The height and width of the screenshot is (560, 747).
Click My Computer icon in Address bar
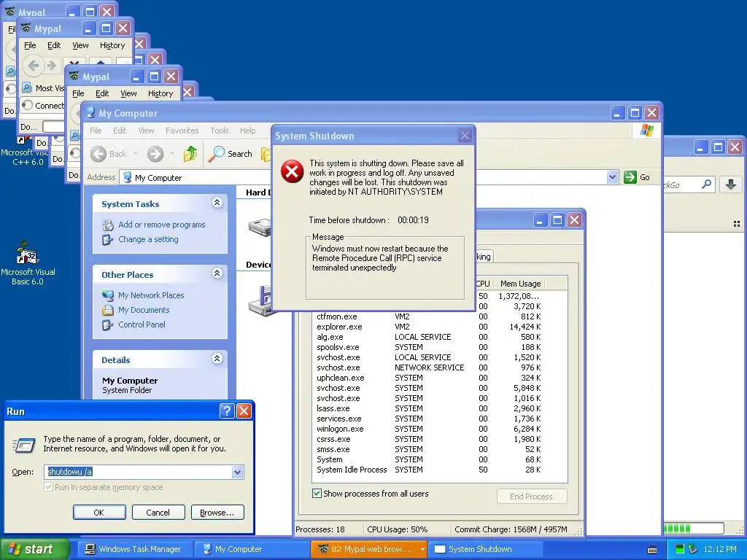[x=127, y=178]
